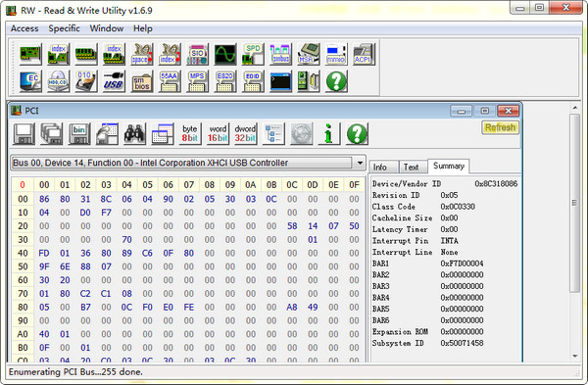
Task: Switch to byte 8bit view
Action: click(190, 134)
